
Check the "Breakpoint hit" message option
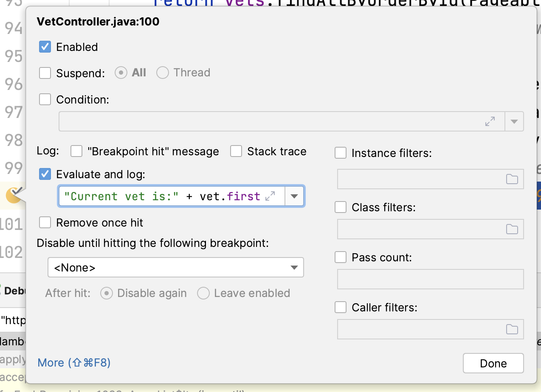point(76,151)
